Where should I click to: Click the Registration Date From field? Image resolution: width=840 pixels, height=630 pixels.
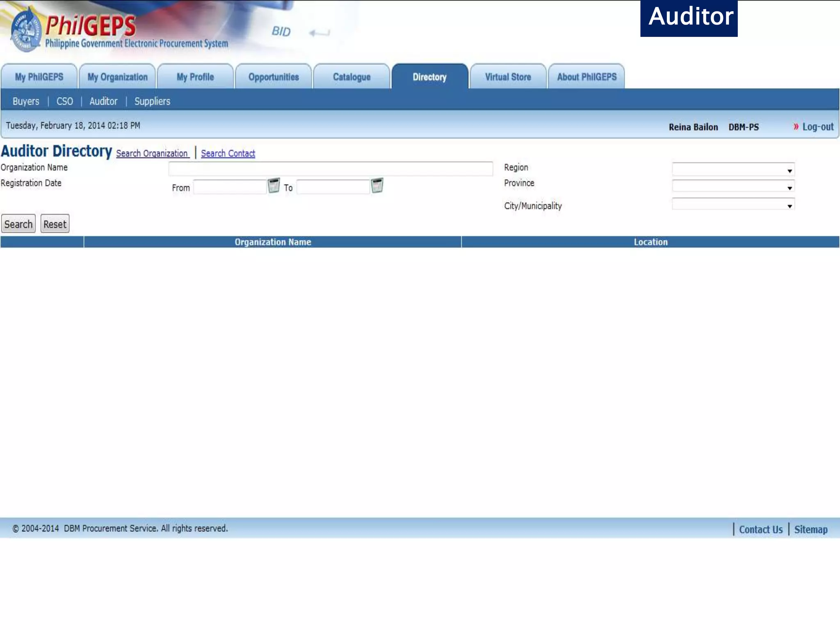click(230, 187)
